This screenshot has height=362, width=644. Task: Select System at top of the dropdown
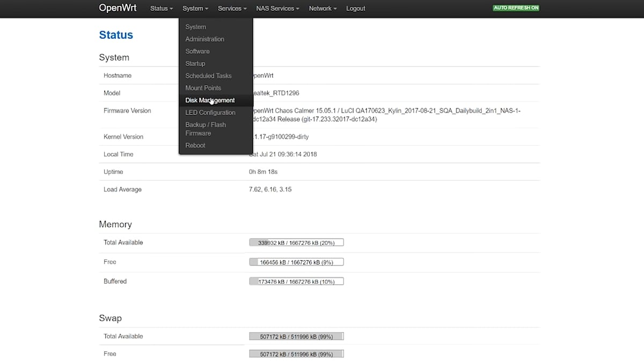[x=195, y=27]
